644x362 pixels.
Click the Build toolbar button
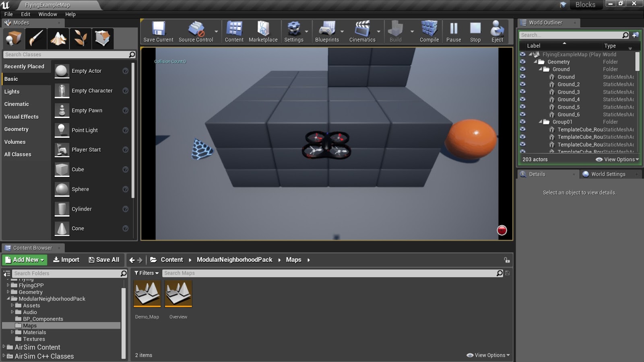(396, 31)
